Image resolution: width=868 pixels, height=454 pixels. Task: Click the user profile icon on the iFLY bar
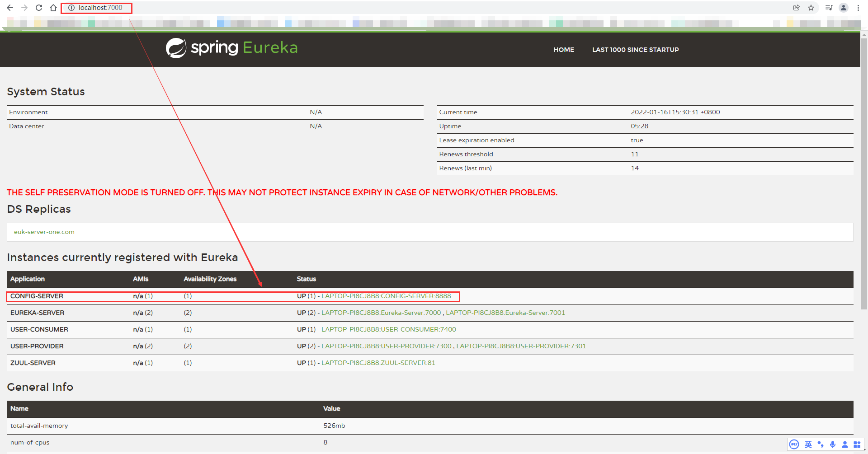point(845,445)
